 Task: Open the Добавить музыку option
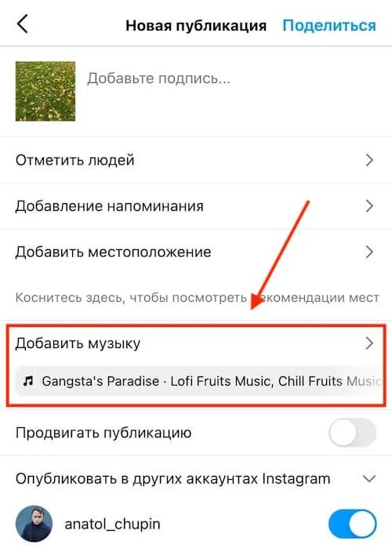point(196,343)
